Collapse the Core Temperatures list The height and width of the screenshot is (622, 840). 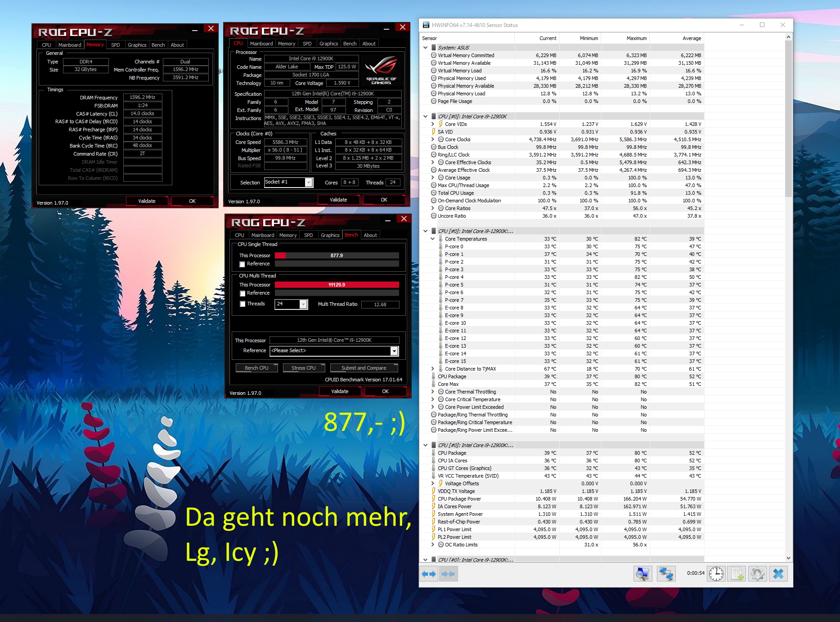tap(433, 239)
